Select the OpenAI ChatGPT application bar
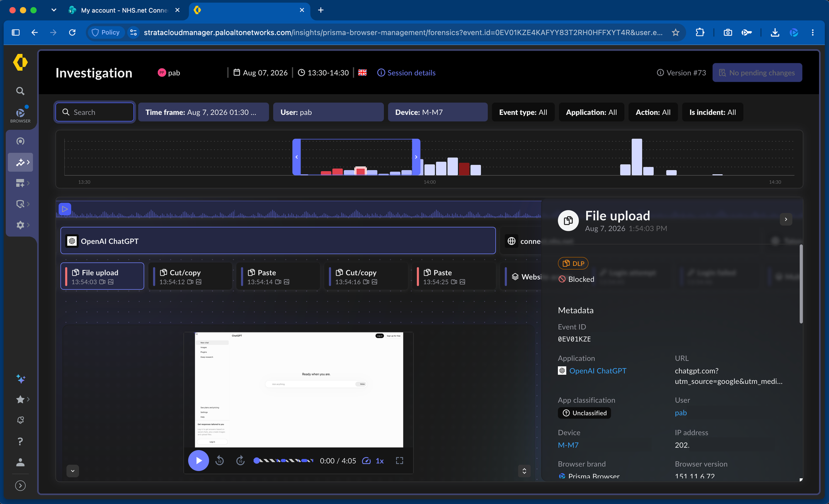Screen dimensions: 829x504 click(278, 241)
